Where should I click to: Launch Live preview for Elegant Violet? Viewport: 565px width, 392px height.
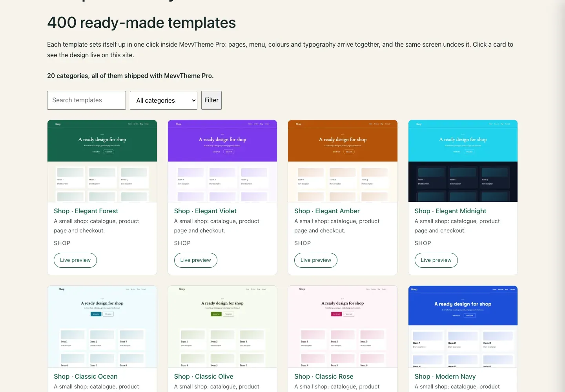[x=195, y=260]
